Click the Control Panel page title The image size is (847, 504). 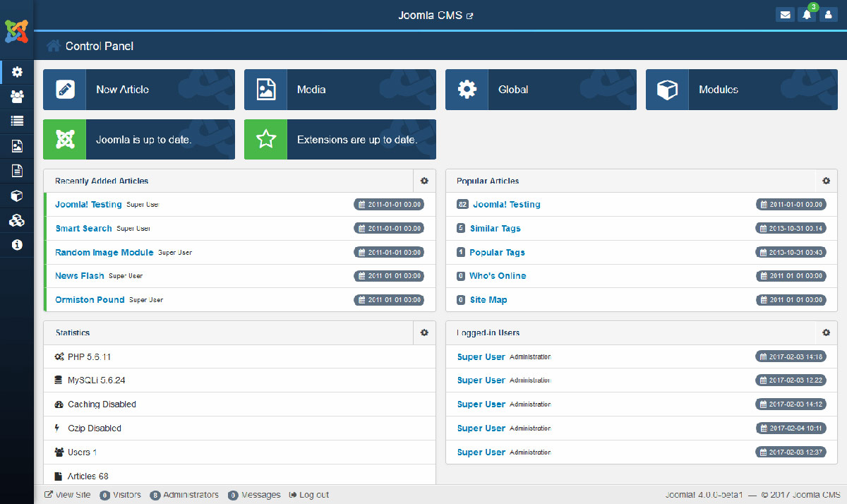(x=100, y=46)
